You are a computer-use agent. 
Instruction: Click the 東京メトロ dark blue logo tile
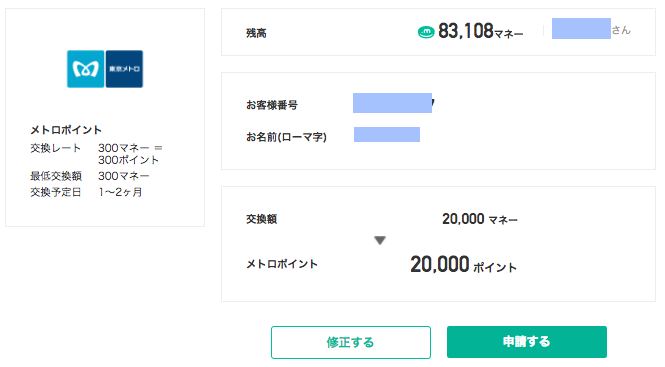[124, 69]
